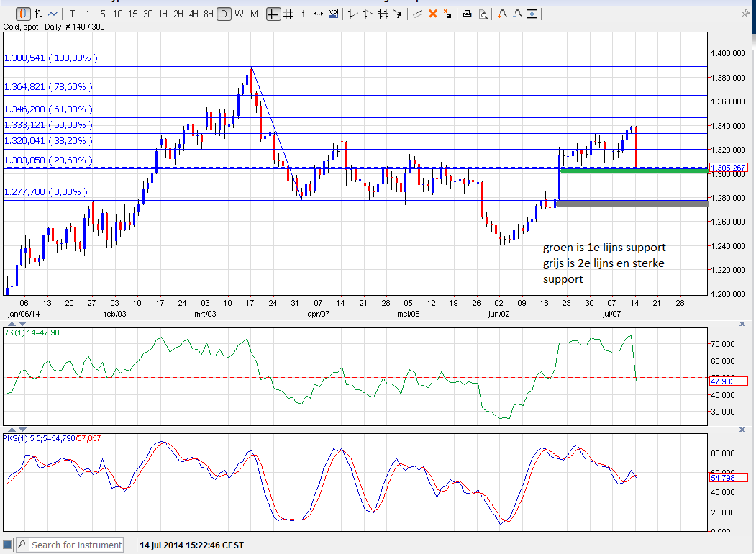Switch chart to candlestick style
This screenshot has width=756, height=557.
[23, 14]
